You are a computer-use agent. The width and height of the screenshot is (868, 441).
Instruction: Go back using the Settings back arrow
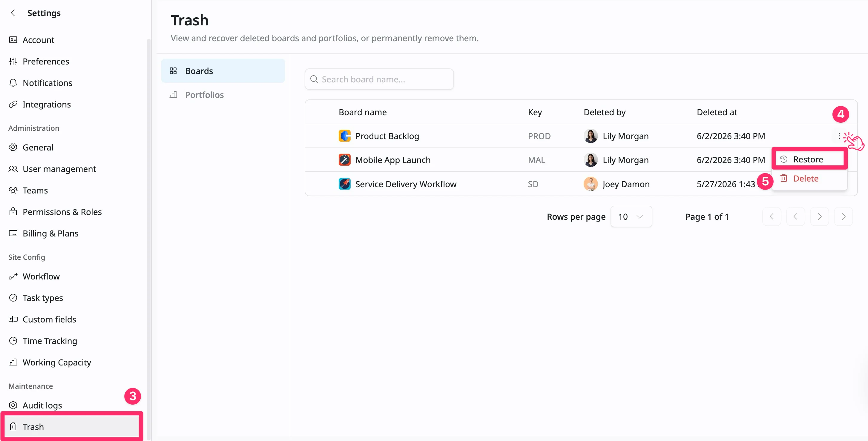[13, 13]
